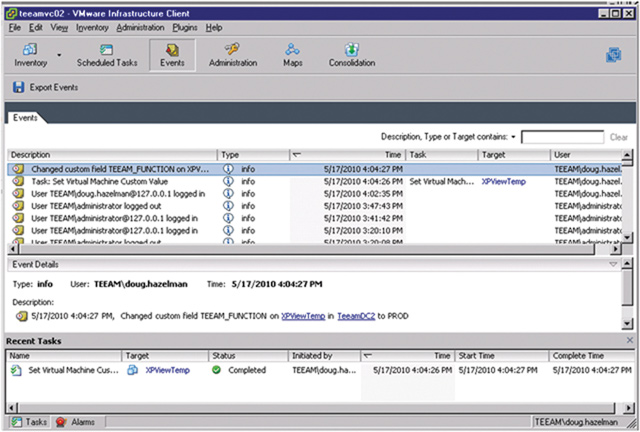Viewport: 640px width, 432px height.
Task: Sort events by User column header
Action: pyautogui.click(x=586, y=155)
